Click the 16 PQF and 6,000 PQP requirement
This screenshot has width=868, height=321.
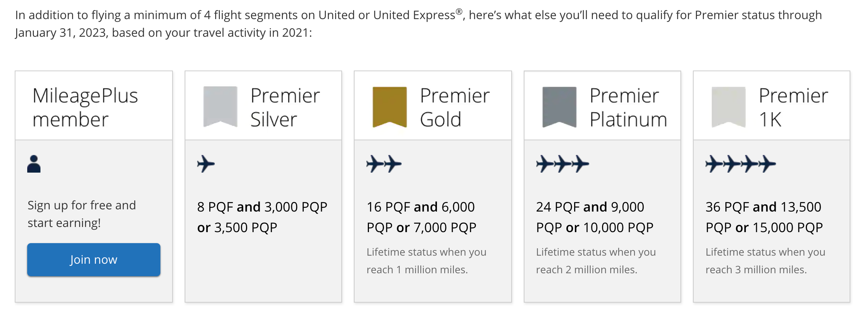tap(421, 217)
